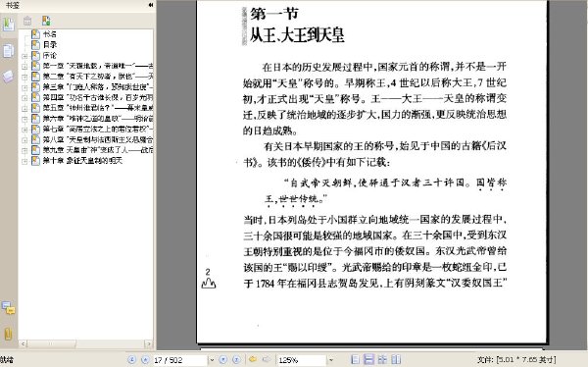Select the 第八章 天皇制 bookmark text
The width and height of the screenshot is (588, 367).
[97, 139]
